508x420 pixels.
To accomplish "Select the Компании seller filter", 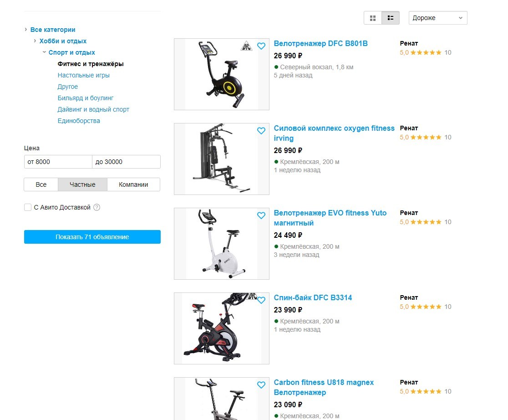I will click(133, 184).
